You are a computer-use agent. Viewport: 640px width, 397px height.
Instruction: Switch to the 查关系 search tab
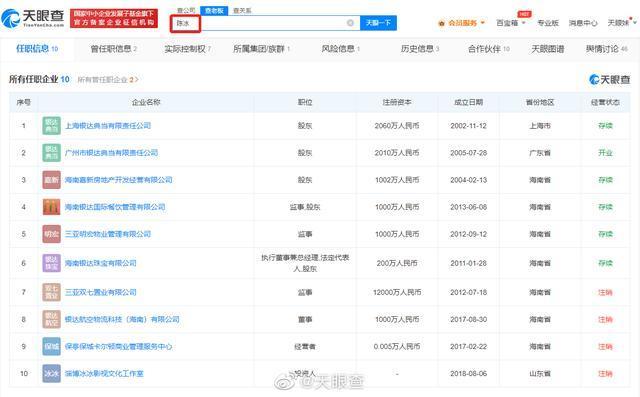point(242,10)
